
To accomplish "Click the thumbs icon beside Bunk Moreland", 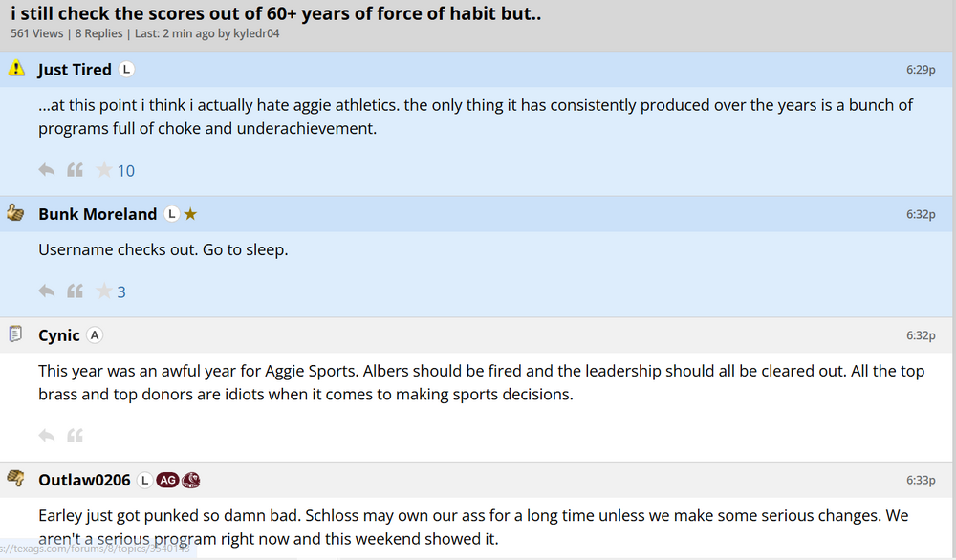I will (x=16, y=213).
